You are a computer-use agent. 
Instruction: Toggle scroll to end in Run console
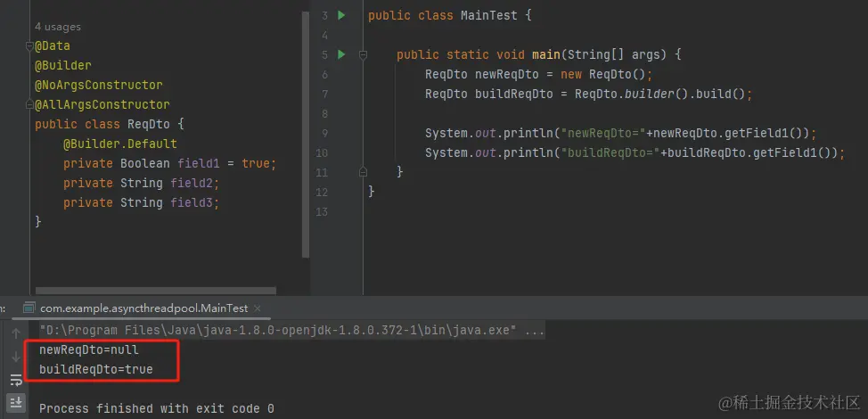[x=16, y=401]
